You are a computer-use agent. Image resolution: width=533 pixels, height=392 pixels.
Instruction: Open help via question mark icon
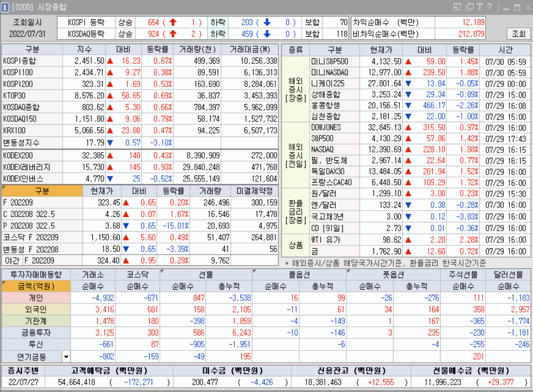pos(489,7)
